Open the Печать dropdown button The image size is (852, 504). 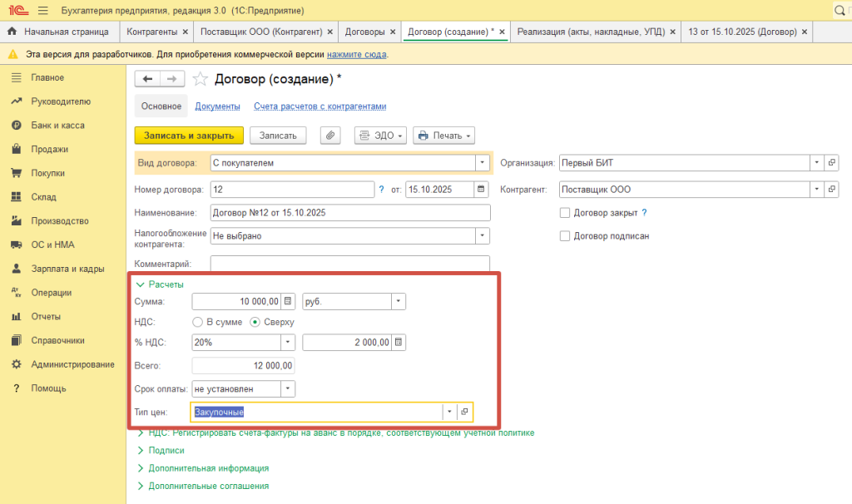point(444,136)
